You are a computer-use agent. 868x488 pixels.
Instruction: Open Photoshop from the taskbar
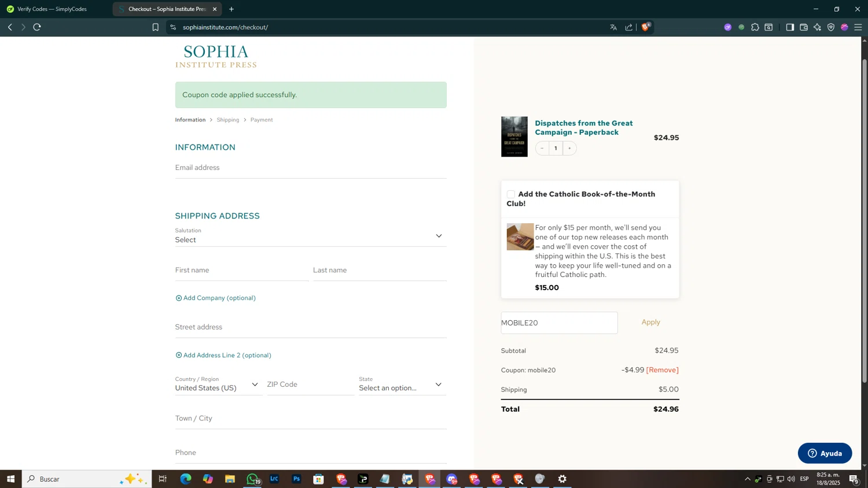(296, 479)
